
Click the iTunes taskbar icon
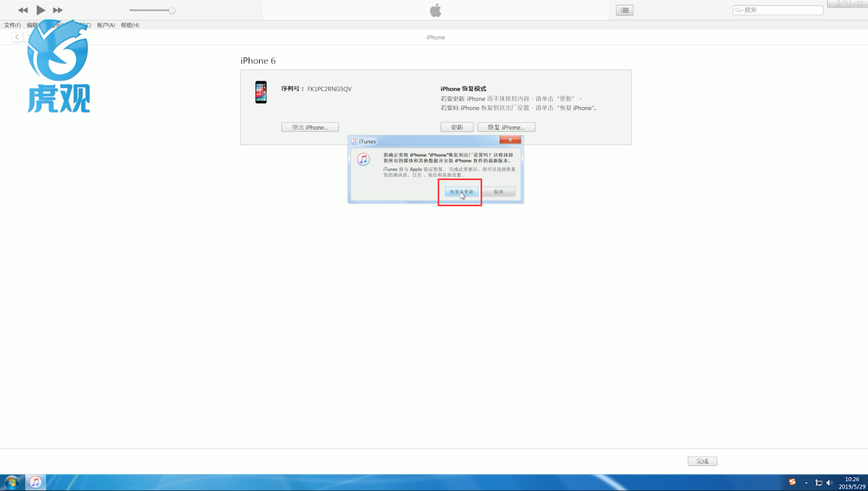[36, 482]
